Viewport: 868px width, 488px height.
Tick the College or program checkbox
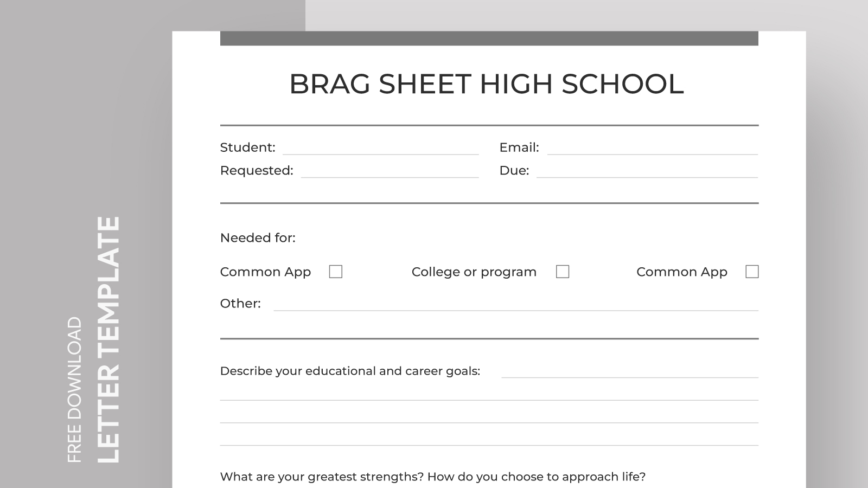[563, 272]
